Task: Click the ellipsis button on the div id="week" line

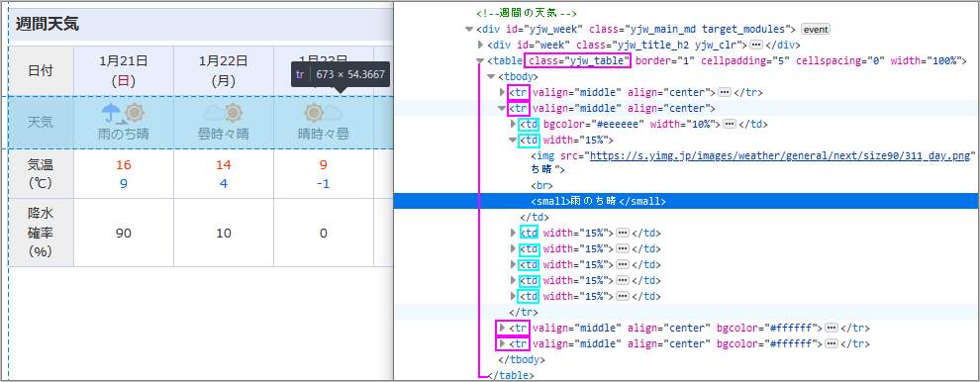Action: pyautogui.click(x=755, y=45)
